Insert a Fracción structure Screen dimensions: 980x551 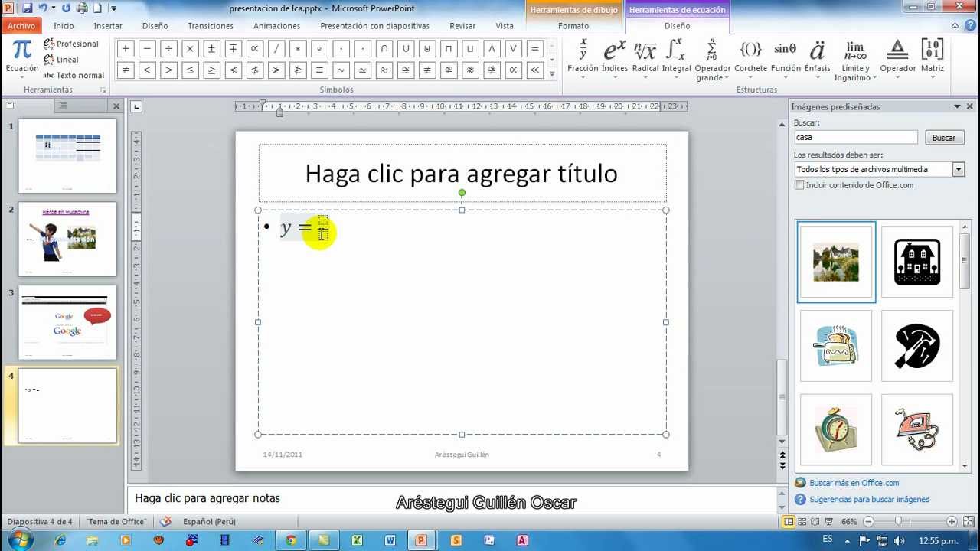coord(583,57)
